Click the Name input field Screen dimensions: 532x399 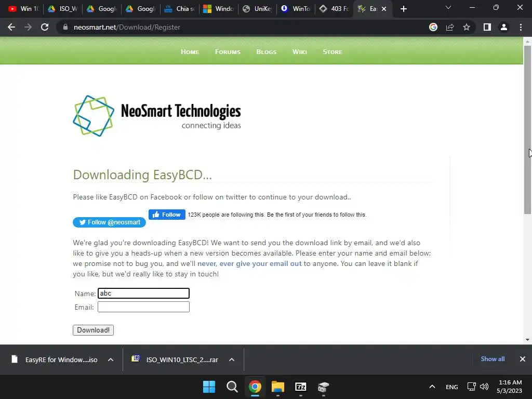point(143,293)
